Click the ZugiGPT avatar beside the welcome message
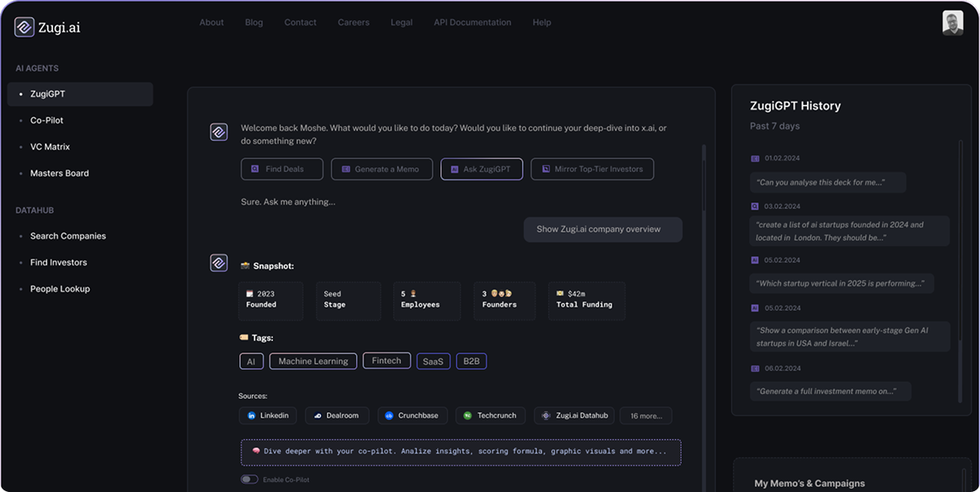 point(219,132)
